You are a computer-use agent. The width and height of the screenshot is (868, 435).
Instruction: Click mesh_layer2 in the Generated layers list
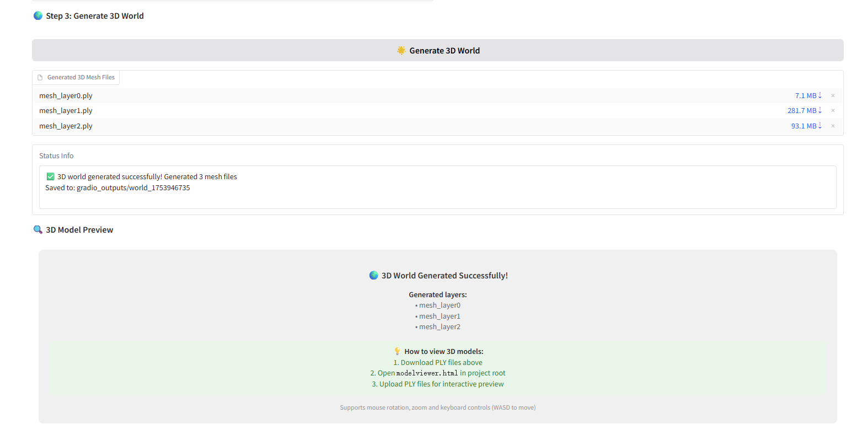(x=439, y=327)
